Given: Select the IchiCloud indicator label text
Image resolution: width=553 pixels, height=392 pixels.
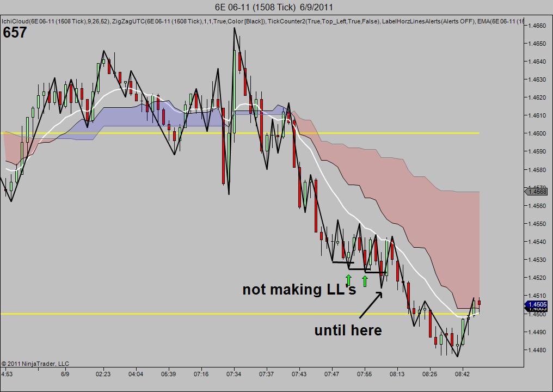Looking at the screenshot, I should (56, 22).
